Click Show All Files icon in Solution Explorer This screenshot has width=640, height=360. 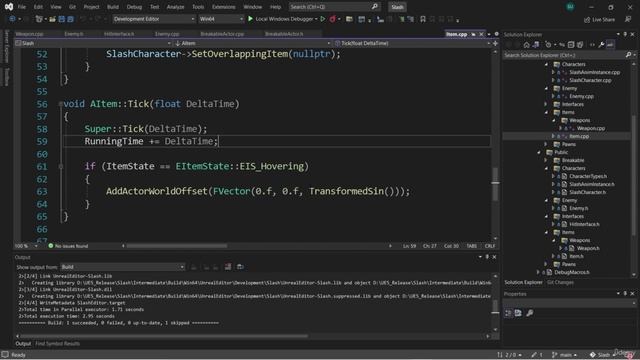(x=580, y=45)
